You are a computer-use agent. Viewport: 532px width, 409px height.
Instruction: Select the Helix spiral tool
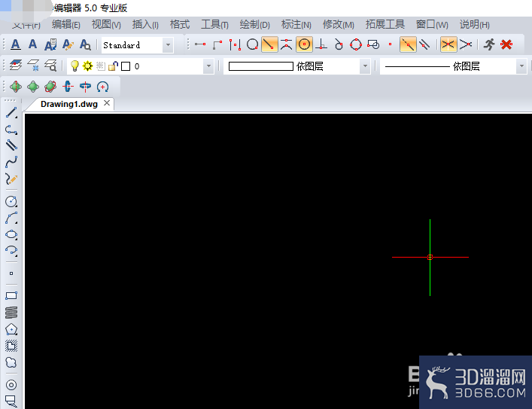coord(11,313)
